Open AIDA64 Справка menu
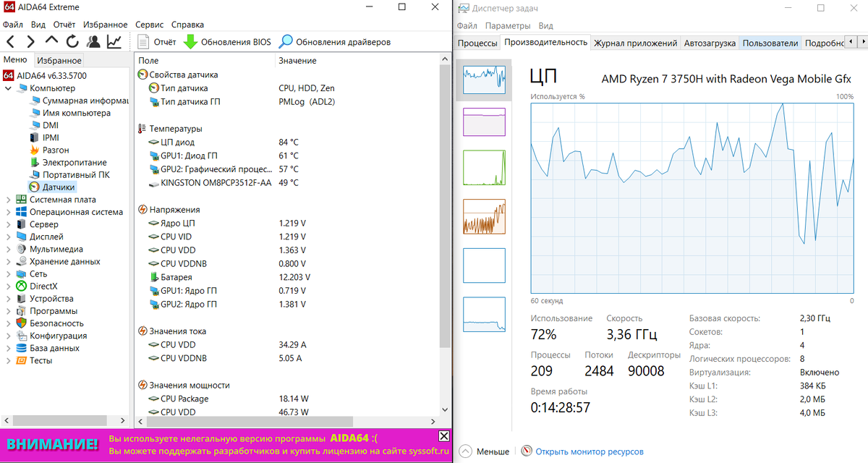868x463 pixels. (187, 25)
